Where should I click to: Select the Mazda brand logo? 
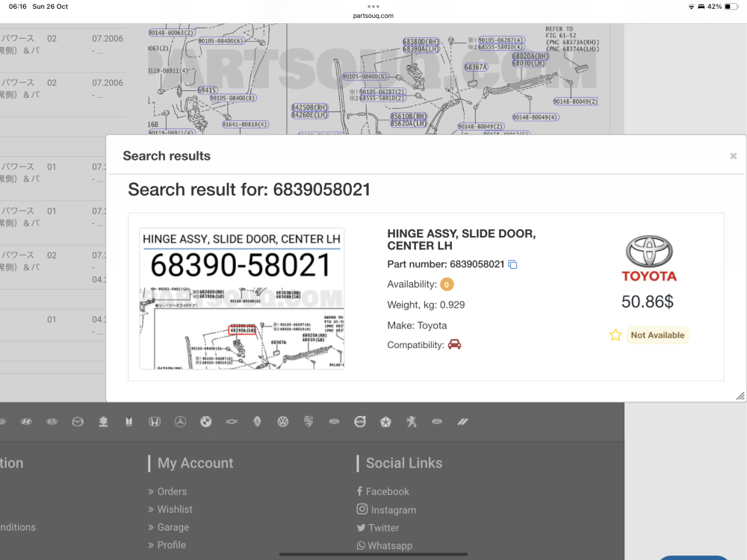(78, 421)
